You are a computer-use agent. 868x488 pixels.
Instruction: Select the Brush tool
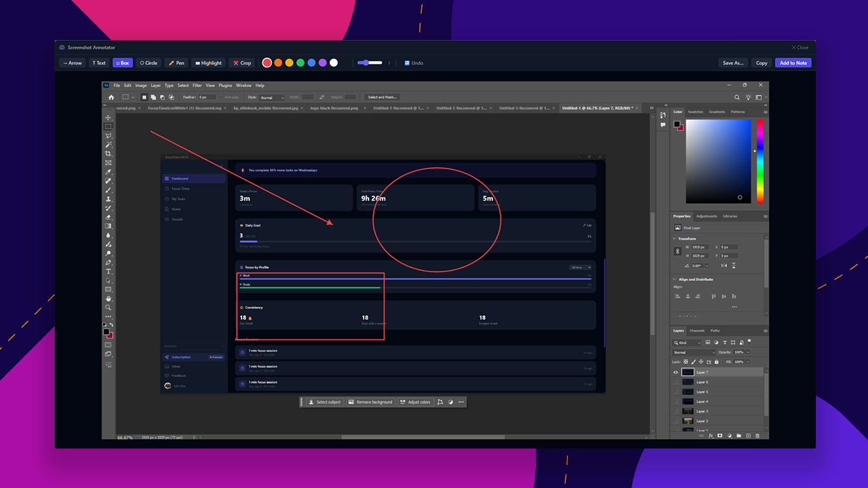coord(109,190)
